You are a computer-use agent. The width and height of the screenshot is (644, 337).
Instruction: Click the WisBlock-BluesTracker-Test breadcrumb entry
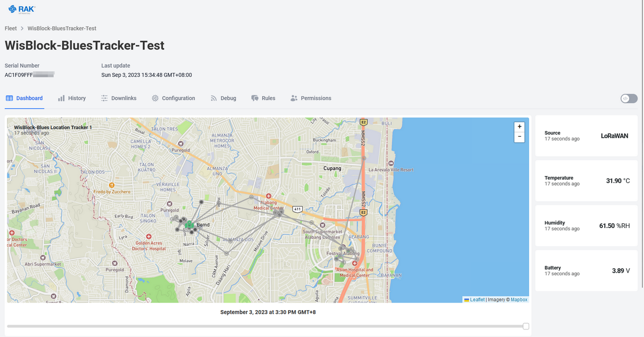pyautogui.click(x=62, y=28)
